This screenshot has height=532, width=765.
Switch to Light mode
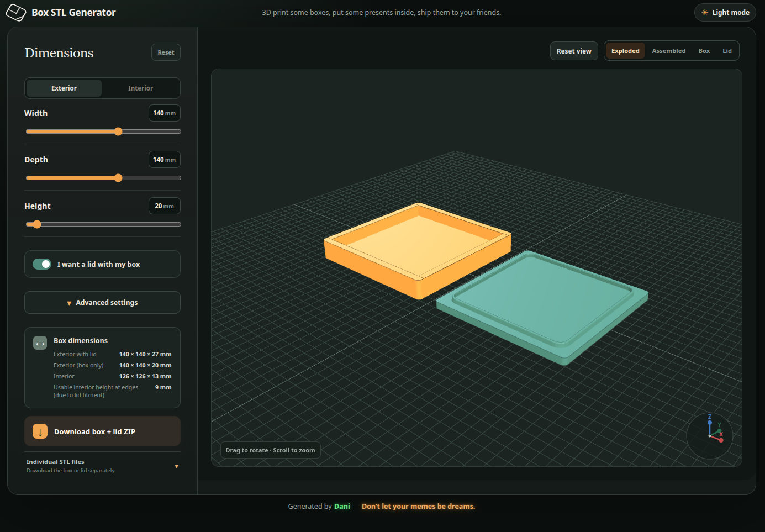(725, 13)
